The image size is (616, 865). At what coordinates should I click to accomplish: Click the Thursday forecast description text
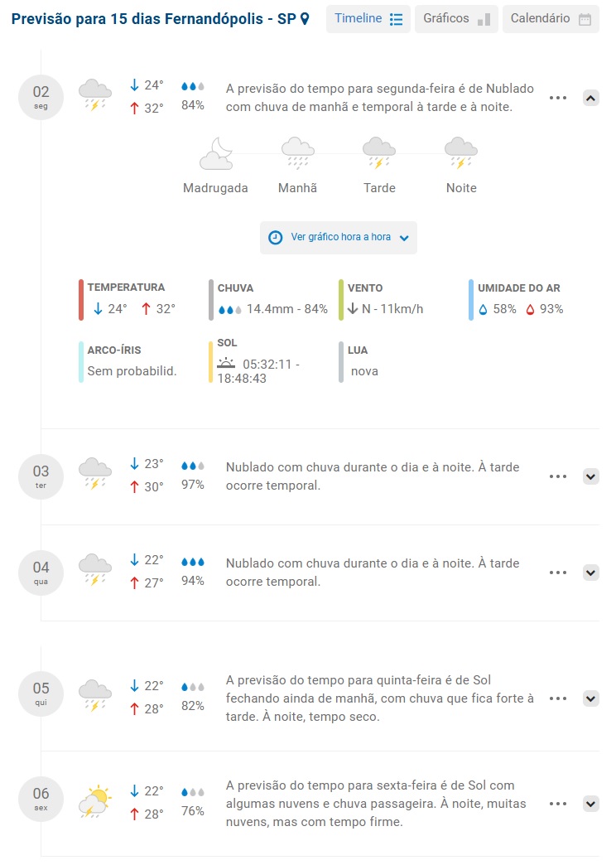(380, 698)
